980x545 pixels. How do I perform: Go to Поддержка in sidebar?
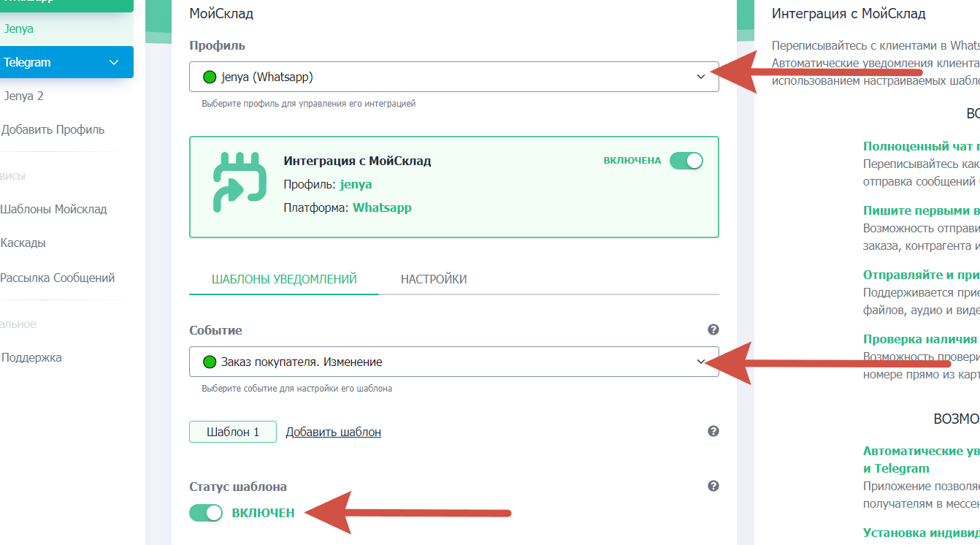31,357
